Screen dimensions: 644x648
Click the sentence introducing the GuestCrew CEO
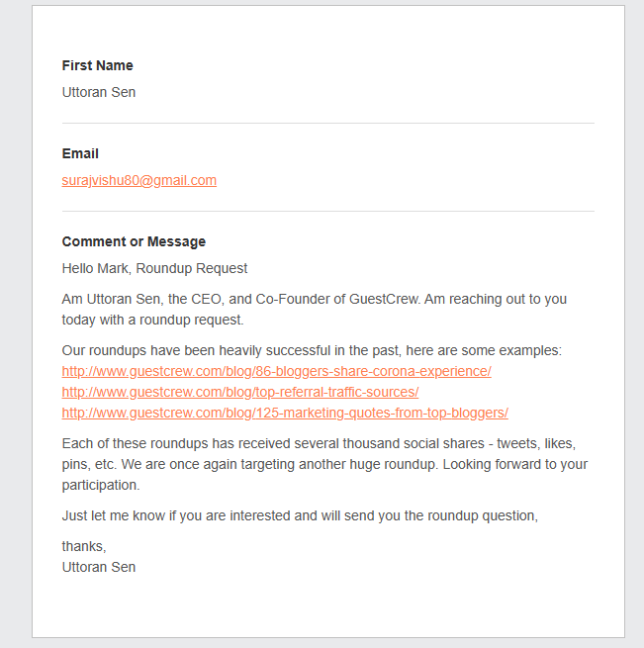click(x=314, y=299)
